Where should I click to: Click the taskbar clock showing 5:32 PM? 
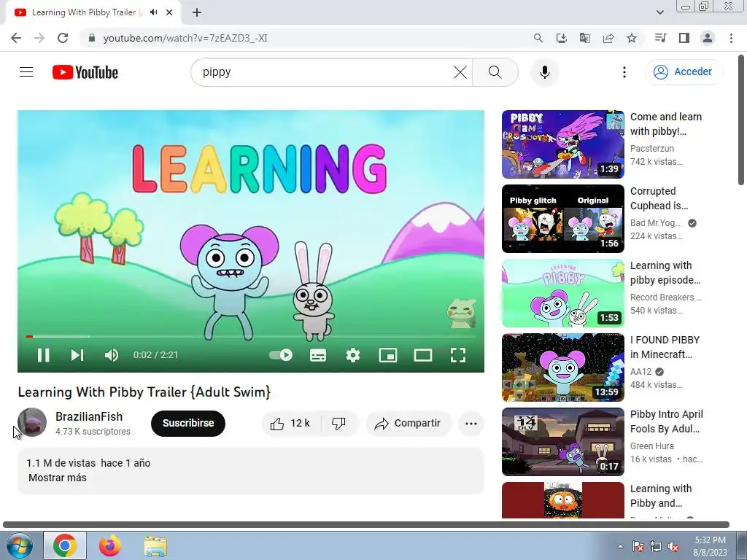point(710,546)
